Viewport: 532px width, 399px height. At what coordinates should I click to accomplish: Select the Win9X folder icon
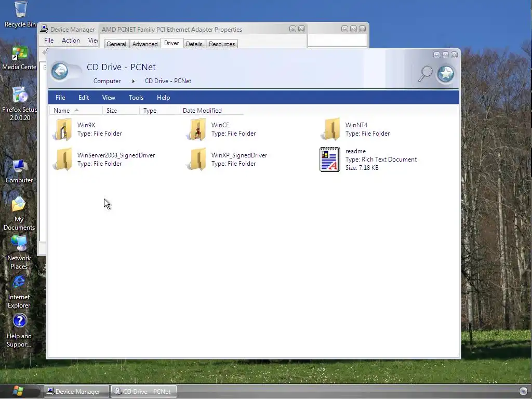(63, 129)
